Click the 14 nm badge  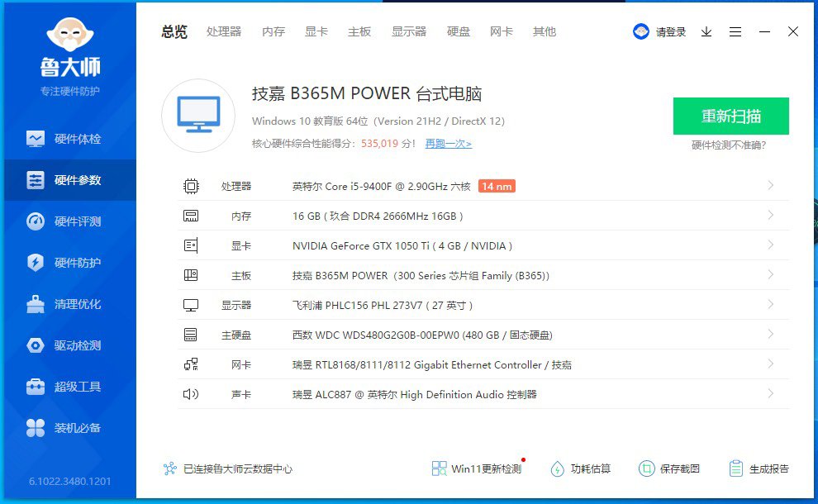497,186
